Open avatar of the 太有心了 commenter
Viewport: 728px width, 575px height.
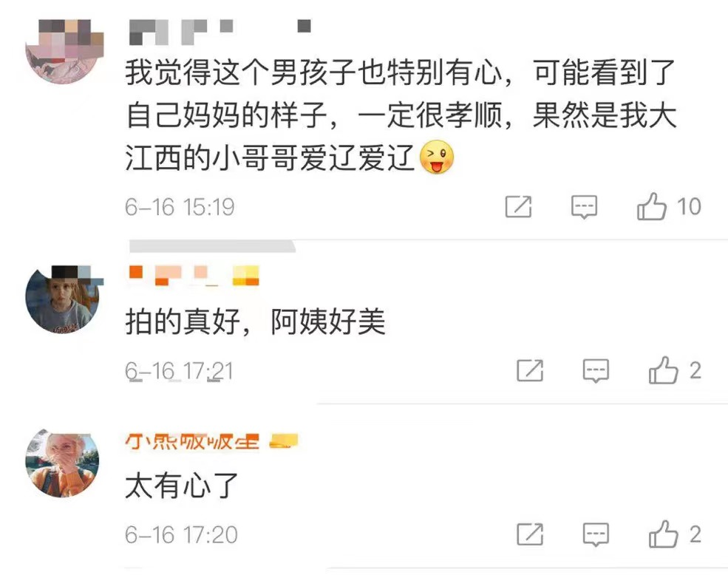pyautogui.click(x=63, y=463)
